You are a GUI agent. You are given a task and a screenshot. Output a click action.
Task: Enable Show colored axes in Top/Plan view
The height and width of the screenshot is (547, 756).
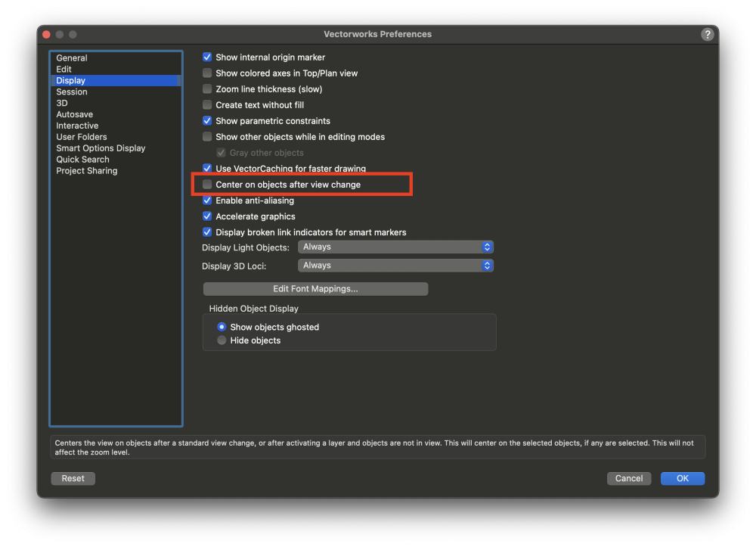coord(208,73)
